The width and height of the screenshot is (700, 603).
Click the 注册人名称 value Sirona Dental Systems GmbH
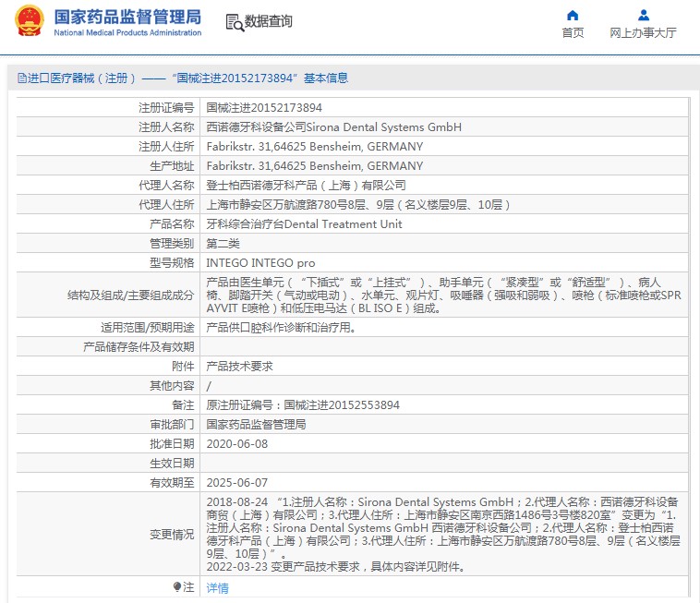point(334,127)
